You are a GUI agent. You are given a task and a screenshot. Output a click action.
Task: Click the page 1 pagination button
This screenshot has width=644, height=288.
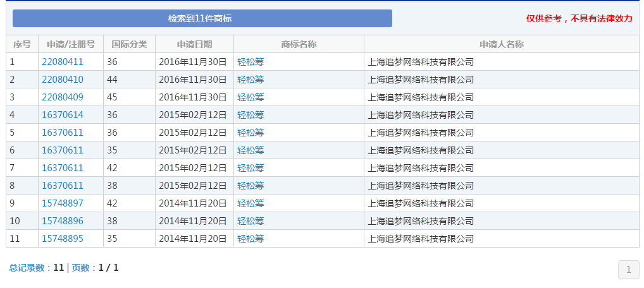click(628, 270)
